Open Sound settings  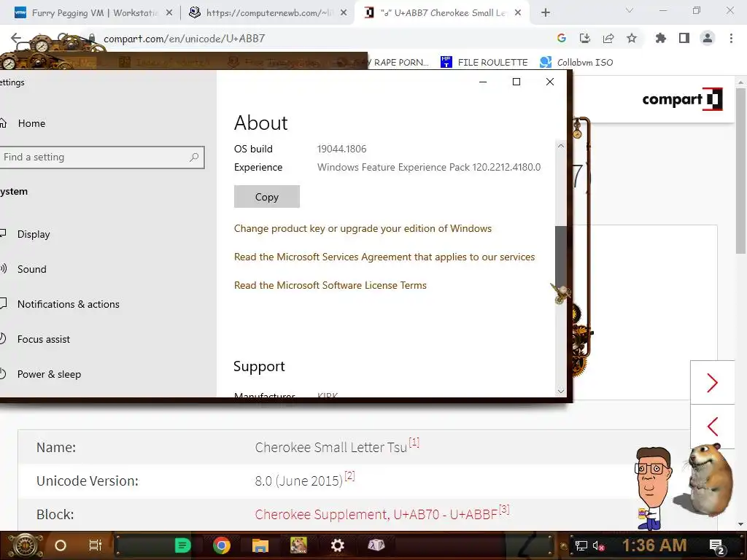click(32, 269)
